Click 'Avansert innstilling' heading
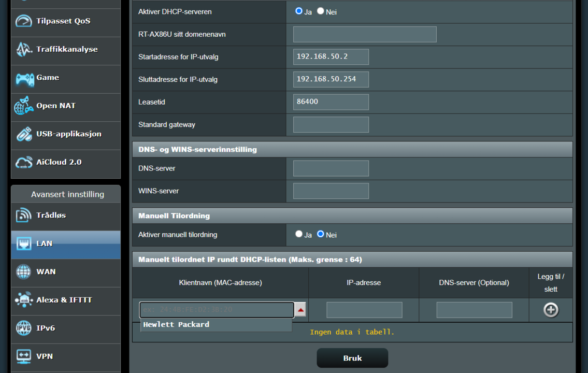This screenshot has height=373, width=588. (67, 194)
